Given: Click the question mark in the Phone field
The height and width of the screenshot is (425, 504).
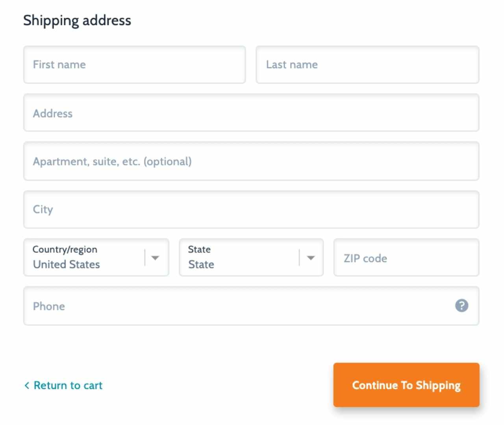Looking at the screenshot, I should click(x=462, y=305).
